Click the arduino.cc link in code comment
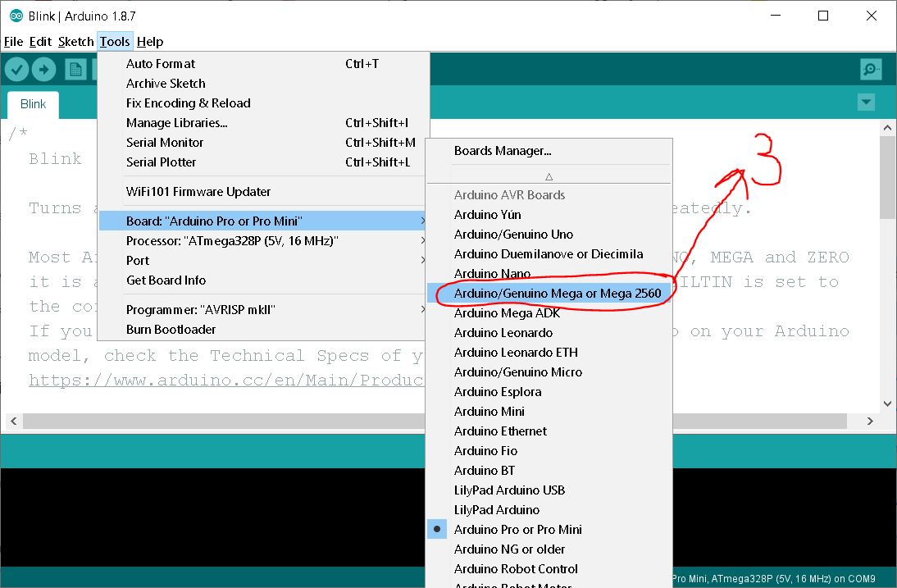897x588 pixels. coord(226,381)
